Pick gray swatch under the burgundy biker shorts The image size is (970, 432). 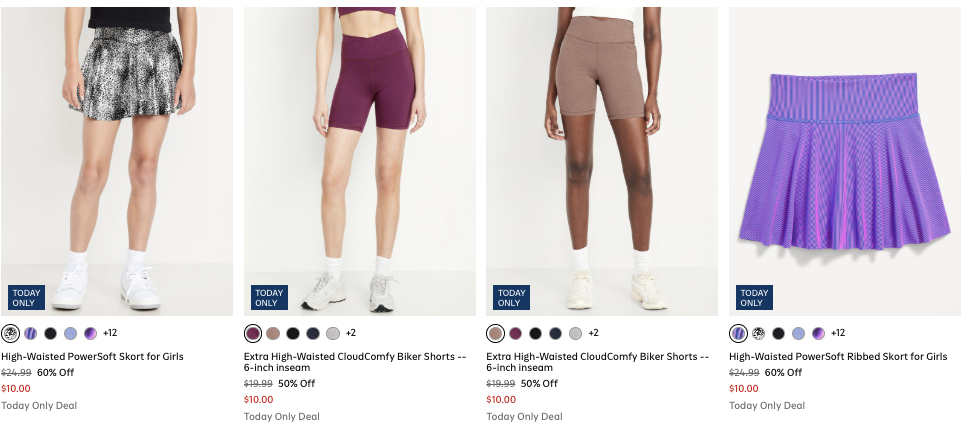coord(333,333)
